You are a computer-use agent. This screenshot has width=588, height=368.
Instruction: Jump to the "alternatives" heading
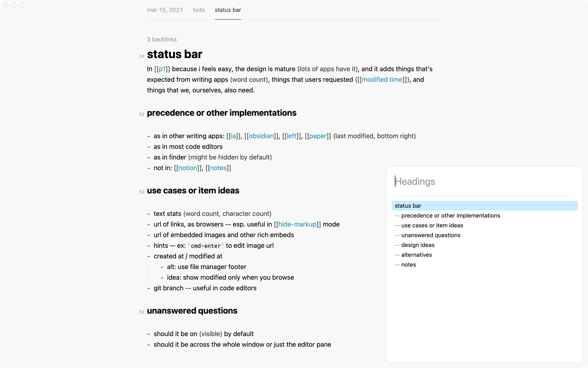pos(416,255)
